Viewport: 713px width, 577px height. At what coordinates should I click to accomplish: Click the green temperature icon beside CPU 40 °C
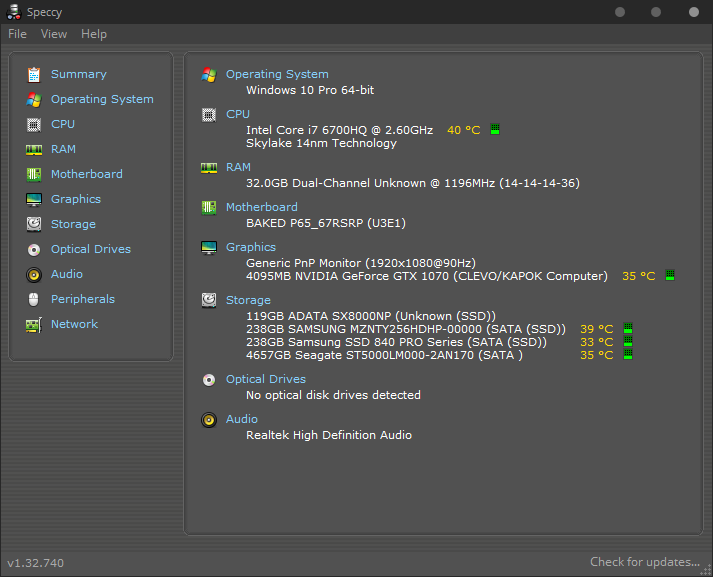pos(495,130)
